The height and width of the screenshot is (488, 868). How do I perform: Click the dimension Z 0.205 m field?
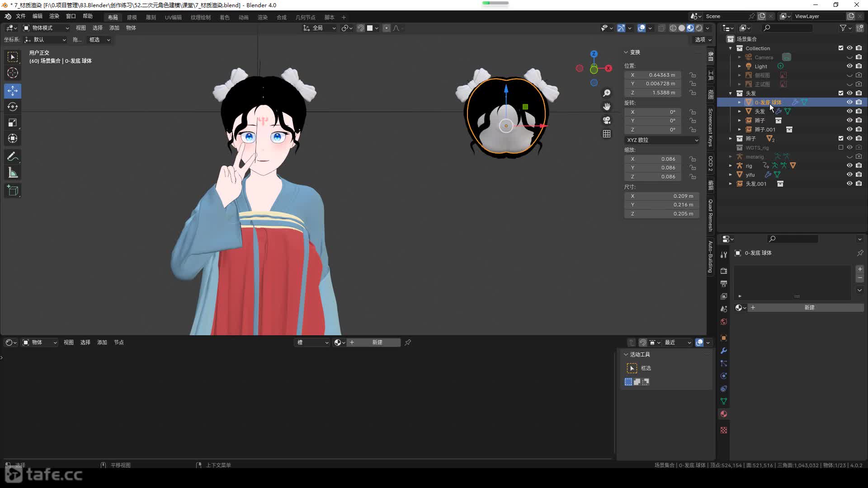662,214
